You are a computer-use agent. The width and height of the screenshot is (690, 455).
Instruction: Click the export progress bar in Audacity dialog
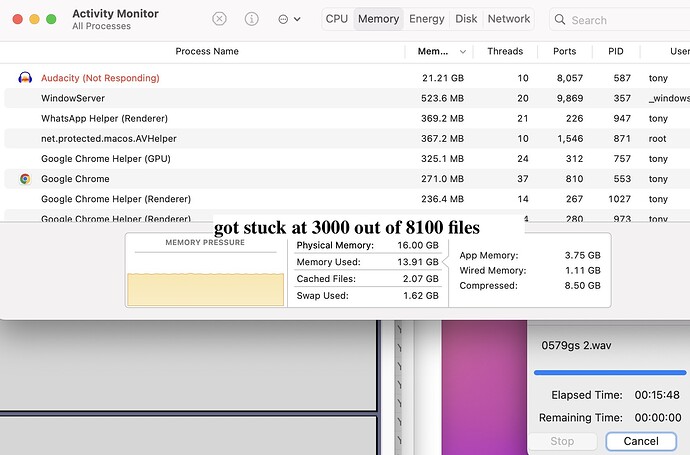click(610, 373)
